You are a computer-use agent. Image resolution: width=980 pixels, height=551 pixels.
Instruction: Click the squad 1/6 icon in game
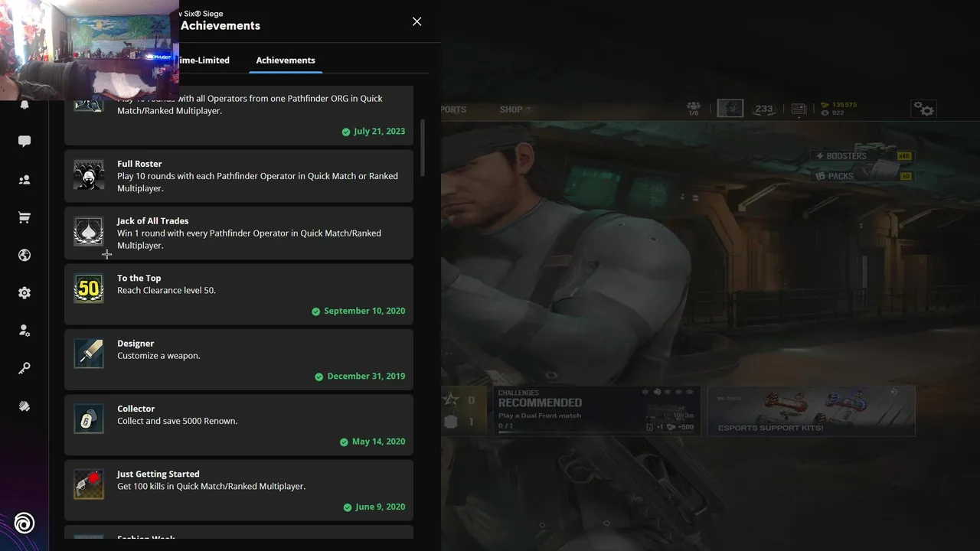click(x=694, y=109)
